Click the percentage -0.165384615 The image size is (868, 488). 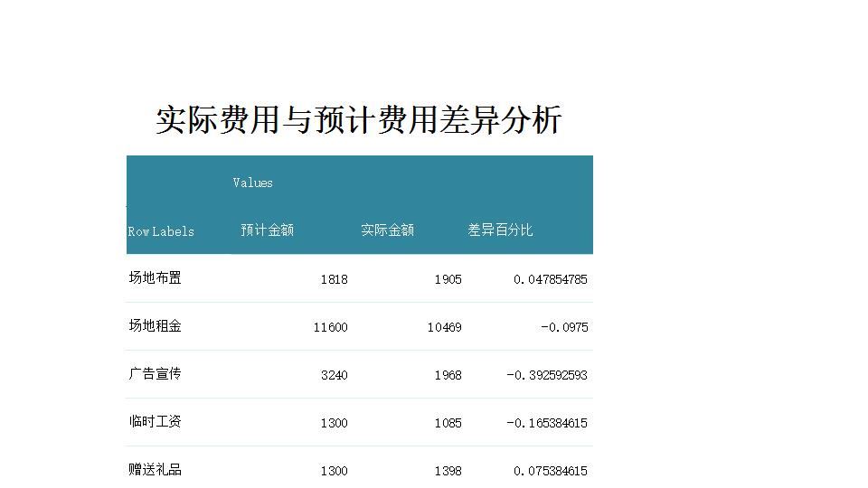click(547, 423)
